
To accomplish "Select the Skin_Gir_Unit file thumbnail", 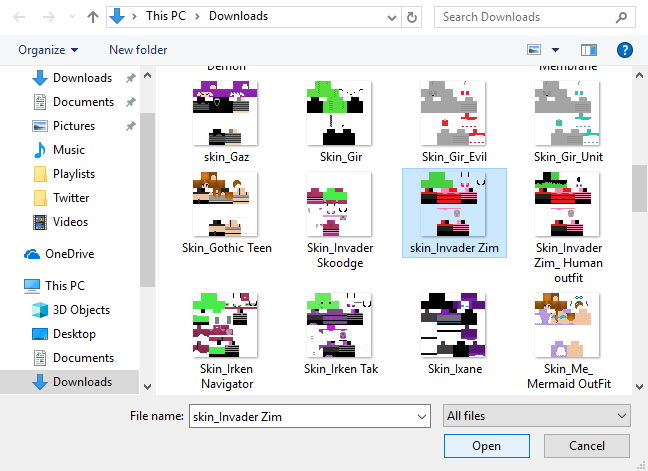I will pos(567,113).
